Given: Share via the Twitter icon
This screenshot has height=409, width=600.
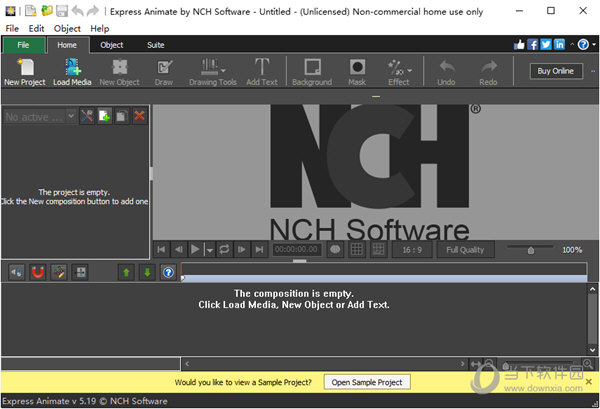Looking at the screenshot, I should click(x=546, y=45).
